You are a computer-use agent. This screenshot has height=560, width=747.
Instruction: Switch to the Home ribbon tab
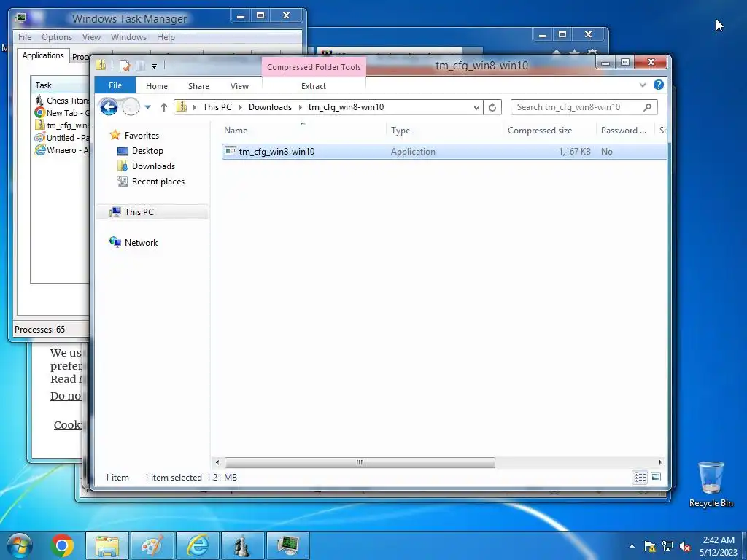point(157,86)
